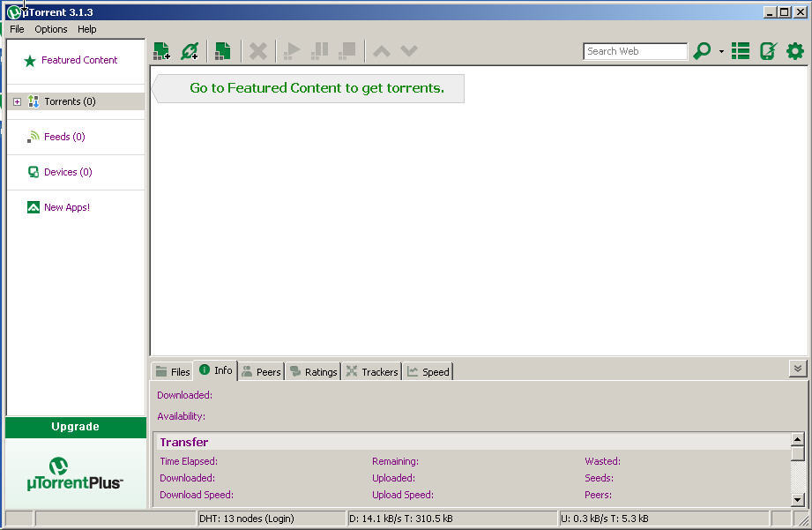Image resolution: width=812 pixels, height=530 pixels.
Task: Open the Remote access pencil icon
Action: point(766,50)
